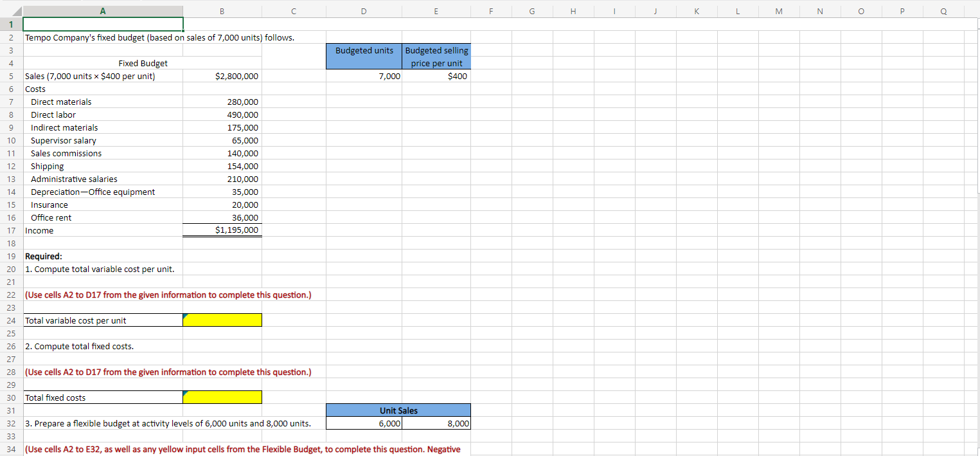Click the 'Administrative salaries' label
This screenshot has height=456, width=980.
tap(74, 179)
